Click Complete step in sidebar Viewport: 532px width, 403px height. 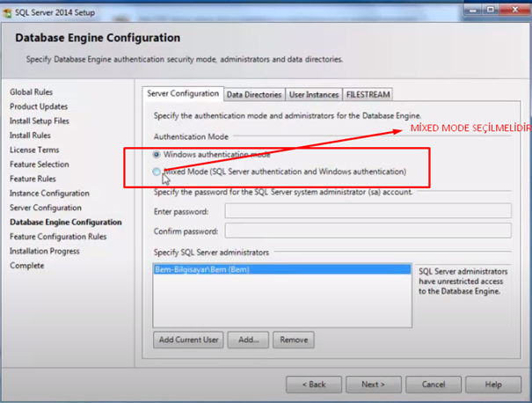tap(26, 266)
